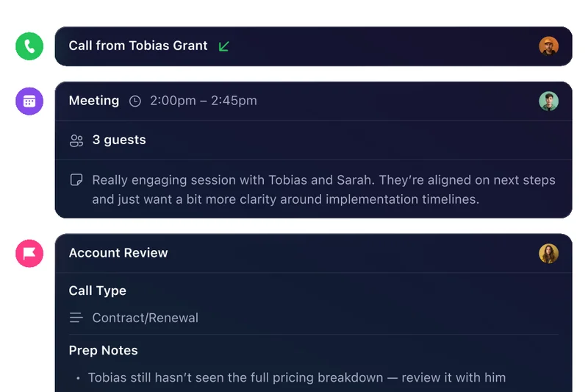Open the Call from Tobias Grant entry
Screen dimensions: 588x392
coord(138,46)
